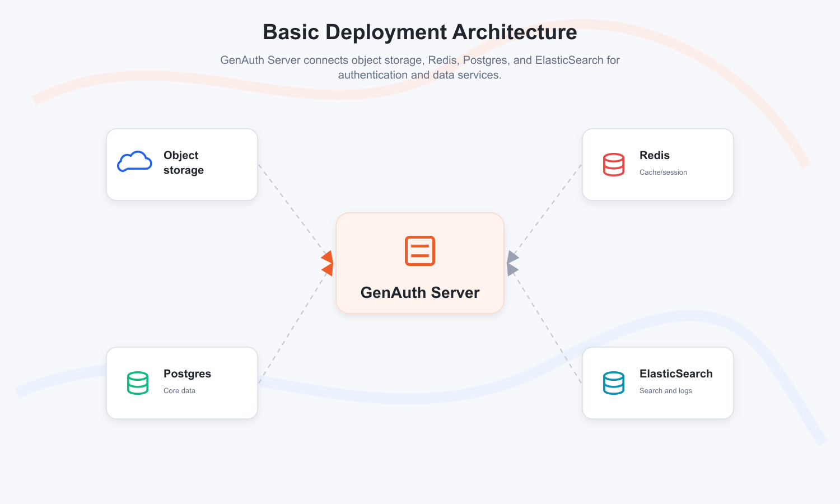Select the Object storage label
Viewport: 840px width, 504px height.
pyautogui.click(x=184, y=162)
